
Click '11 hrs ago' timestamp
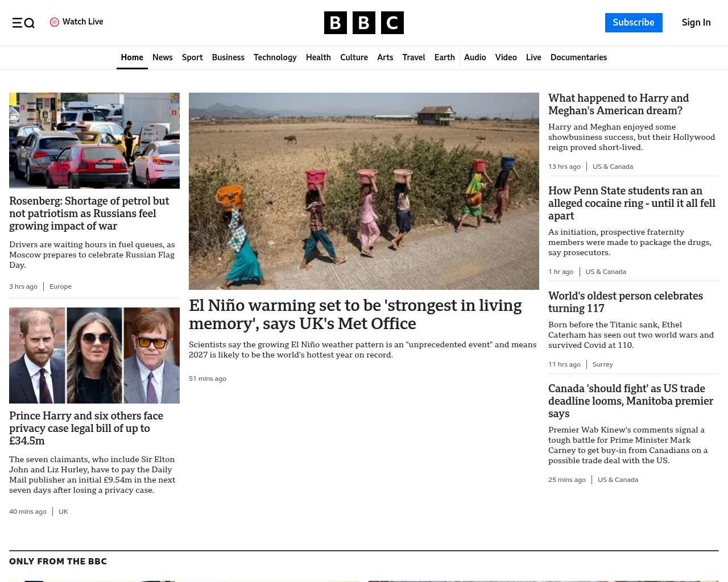pos(564,364)
